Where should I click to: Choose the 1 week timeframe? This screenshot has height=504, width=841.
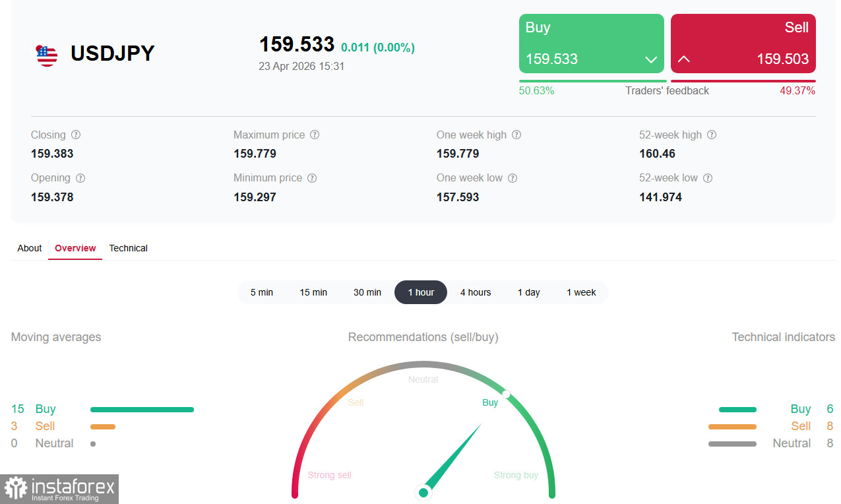(x=581, y=292)
